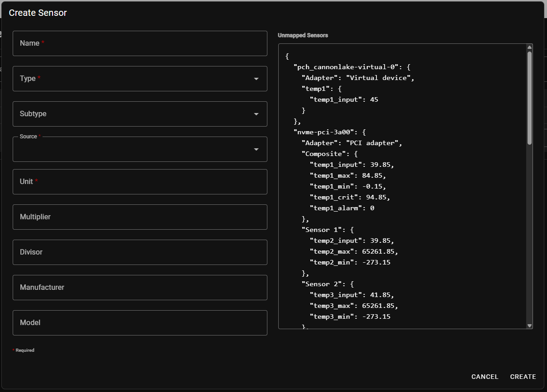Click the Create Sensor dialog title
Image resolution: width=547 pixels, height=392 pixels.
pyautogui.click(x=38, y=13)
